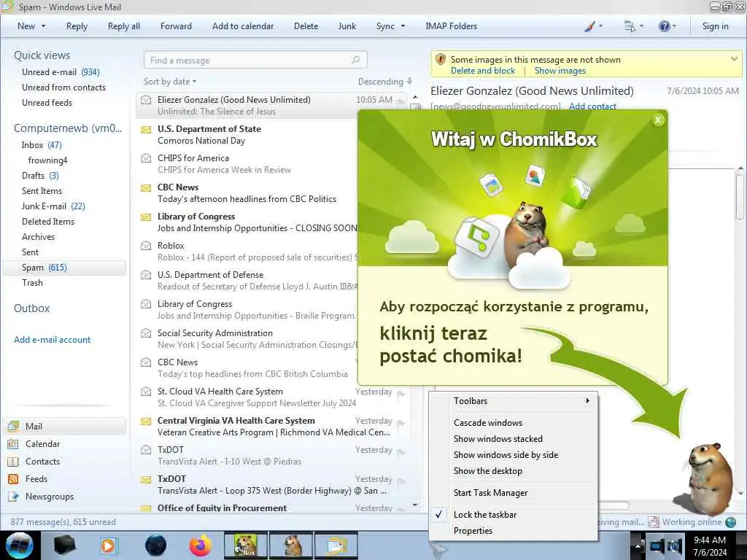This screenshot has height=560, width=747.
Task: Click the Delete toolbar button
Action: pos(306,26)
